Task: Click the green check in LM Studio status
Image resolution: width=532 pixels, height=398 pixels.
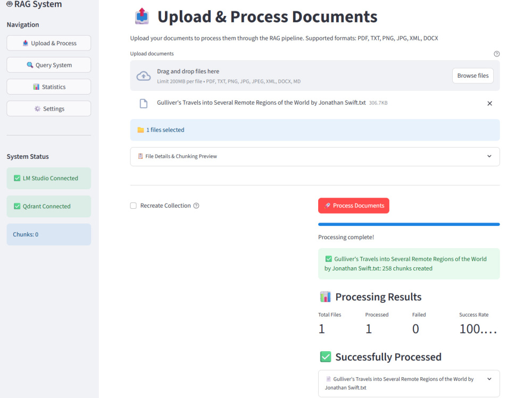Action: point(17,179)
